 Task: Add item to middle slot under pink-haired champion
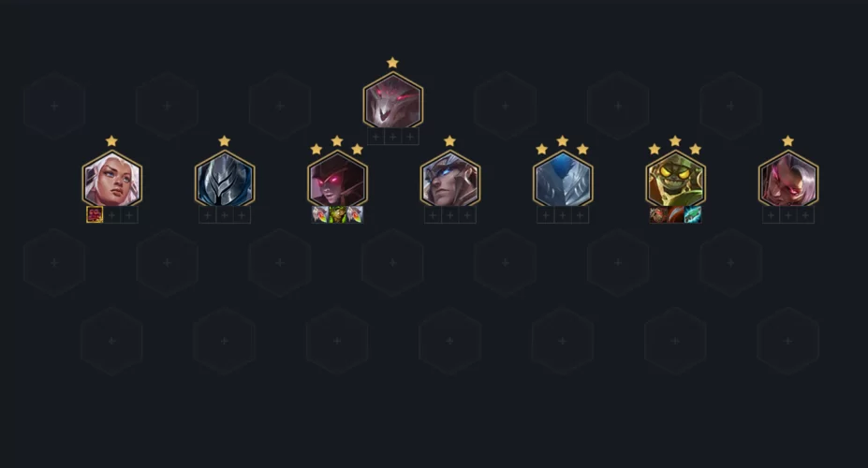click(788, 215)
